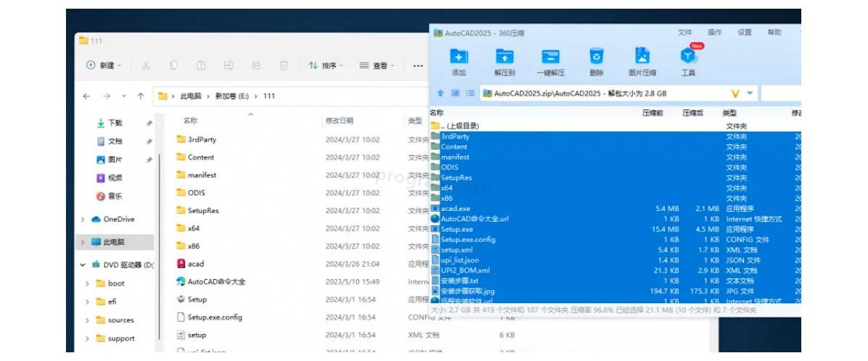Screen dimensions: 868x361
Task: Open the 查看 (View) dropdown in File Explorer
Action: (x=376, y=65)
